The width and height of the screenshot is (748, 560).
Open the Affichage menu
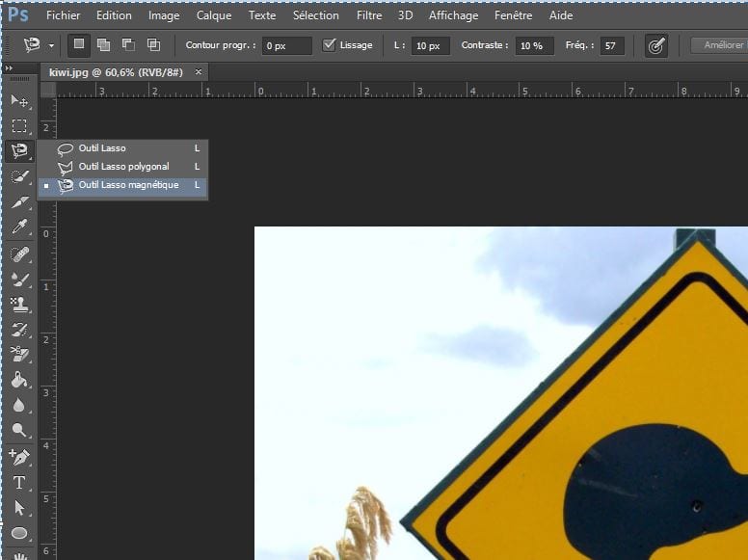453,15
